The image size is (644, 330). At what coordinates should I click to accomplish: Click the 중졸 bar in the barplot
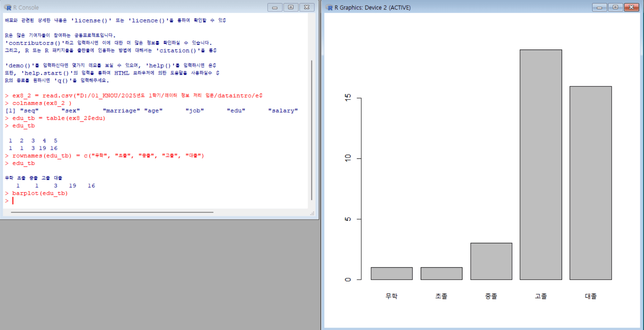491,261
